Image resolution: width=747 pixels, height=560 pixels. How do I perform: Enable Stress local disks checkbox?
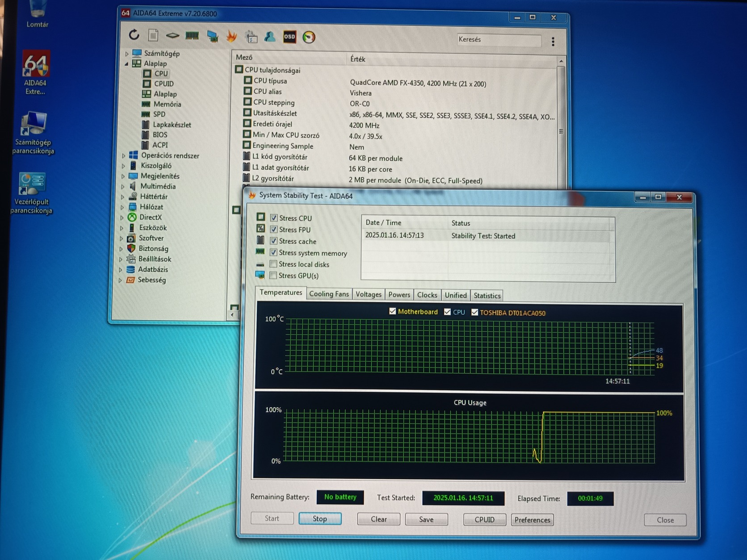point(273,264)
